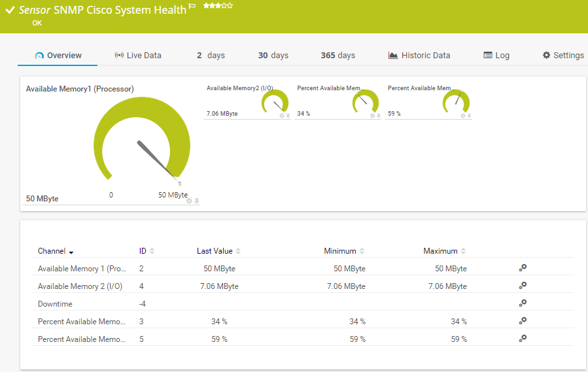The image size is (588, 372).
Task: Pin the 34 % Percent Available Memory gauge
Action: [379, 116]
